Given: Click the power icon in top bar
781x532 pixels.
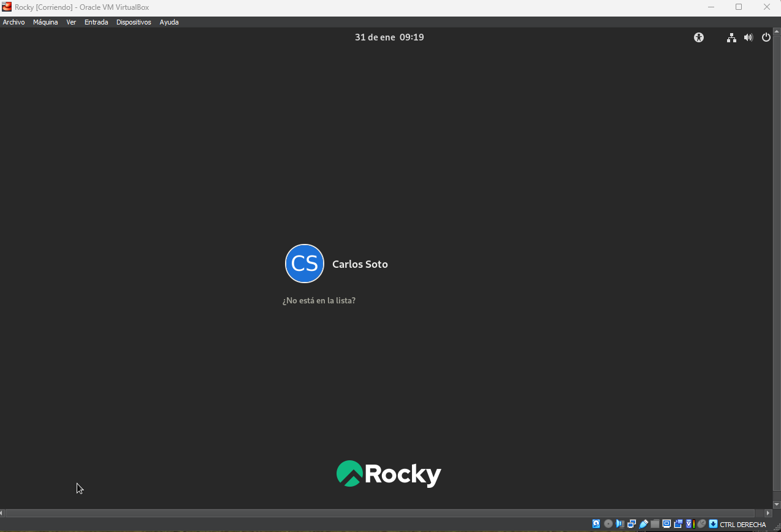Looking at the screenshot, I should click(766, 37).
